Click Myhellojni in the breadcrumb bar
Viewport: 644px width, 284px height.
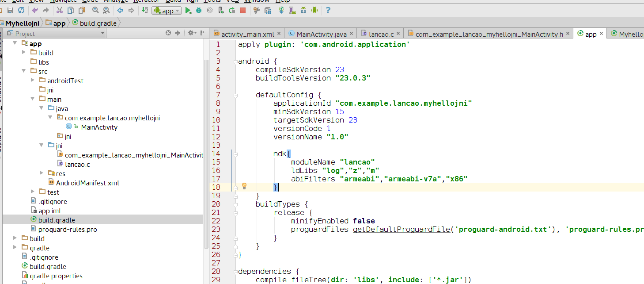[x=22, y=23]
